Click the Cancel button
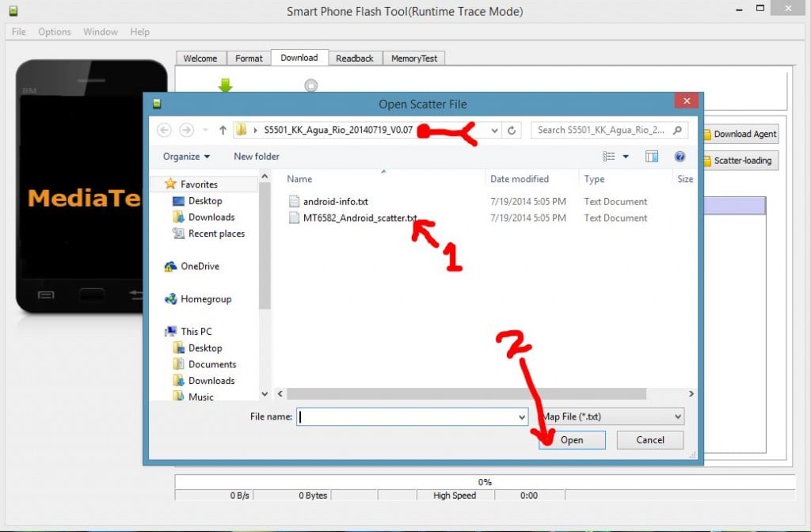The width and height of the screenshot is (811, 532). [x=650, y=440]
